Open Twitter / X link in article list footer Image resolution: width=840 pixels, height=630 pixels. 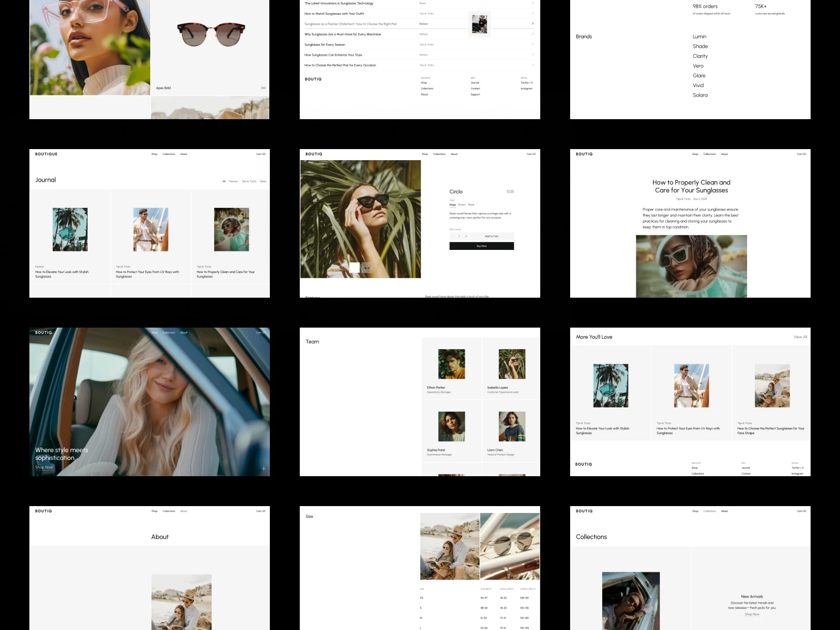pyautogui.click(x=527, y=82)
